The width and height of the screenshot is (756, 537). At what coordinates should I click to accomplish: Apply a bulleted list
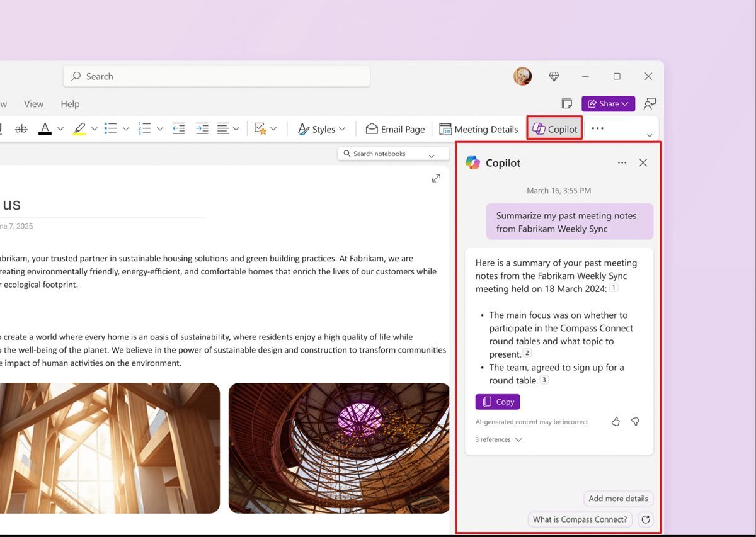pyautogui.click(x=109, y=128)
